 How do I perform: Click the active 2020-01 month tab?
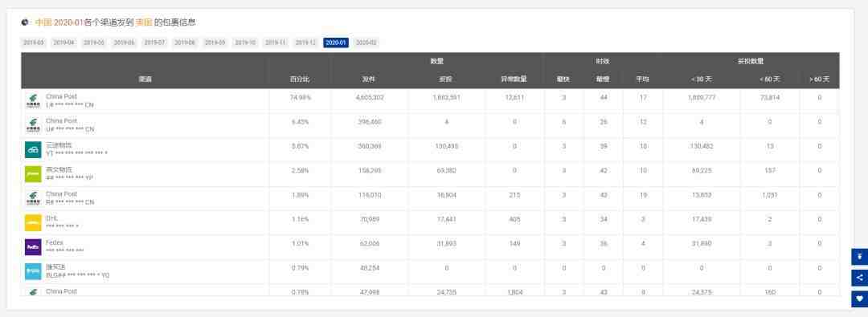pyautogui.click(x=336, y=43)
